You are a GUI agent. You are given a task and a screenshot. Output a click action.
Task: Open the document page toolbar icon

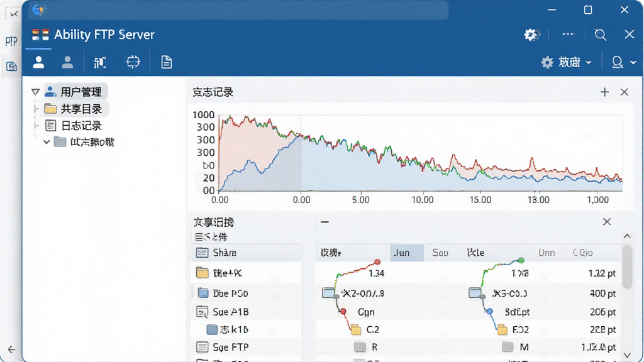tap(166, 62)
